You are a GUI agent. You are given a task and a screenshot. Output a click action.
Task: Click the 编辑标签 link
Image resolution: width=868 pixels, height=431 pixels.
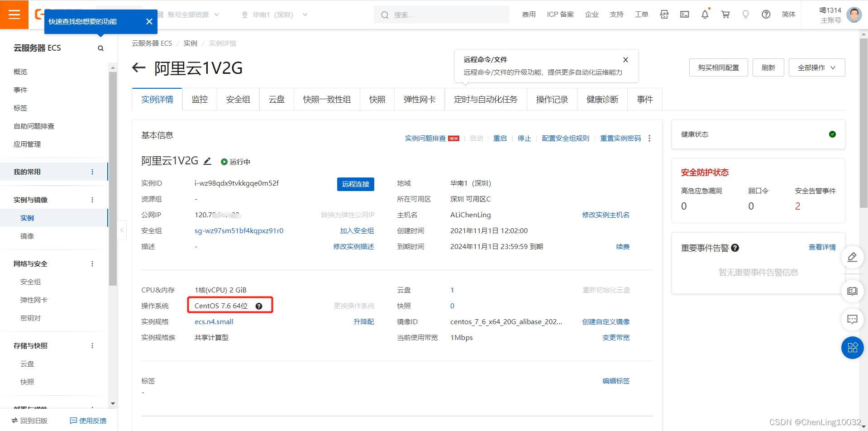(x=616, y=381)
